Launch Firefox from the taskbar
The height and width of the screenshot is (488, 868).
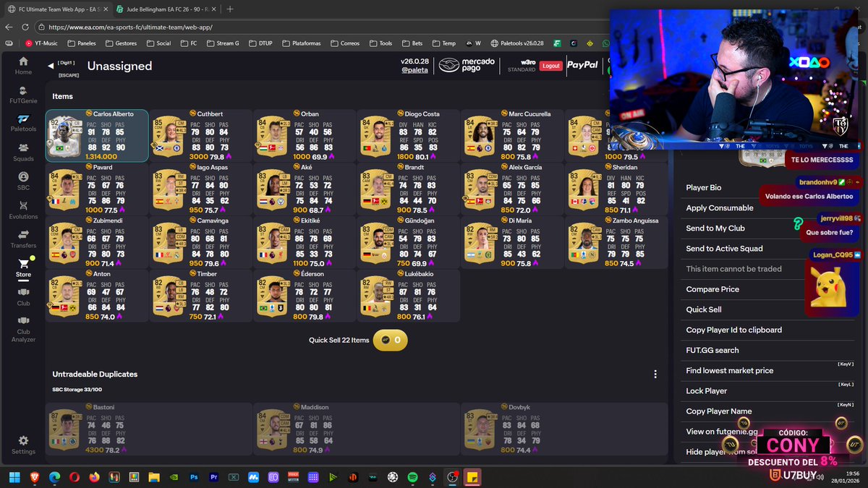[94, 477]
